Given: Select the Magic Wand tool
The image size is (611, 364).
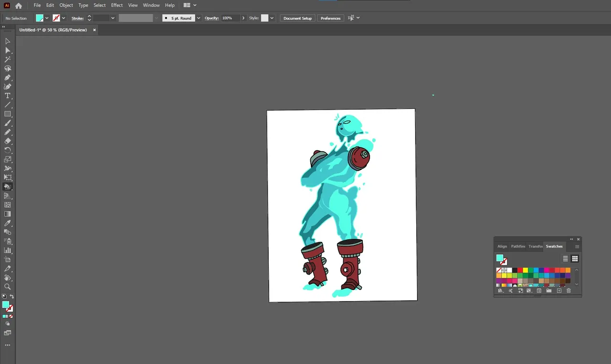Looking at the screenshot, I should click(8, 59).
